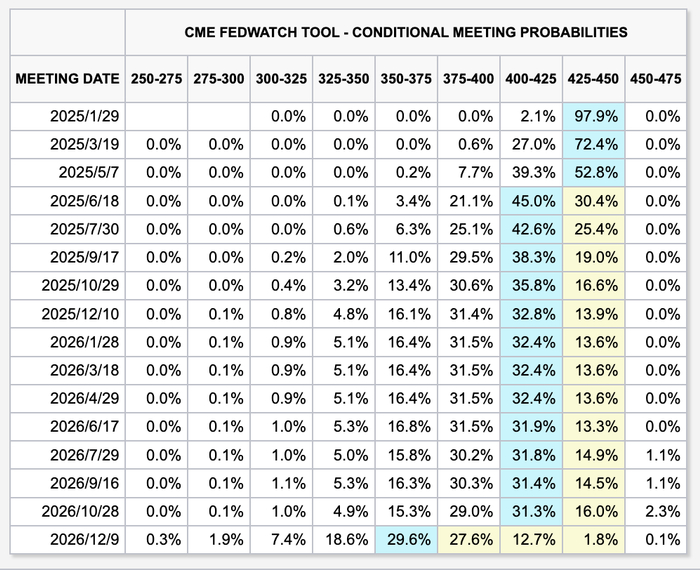Select the 45.0% cell for 2025/6/18

[532, 199]
